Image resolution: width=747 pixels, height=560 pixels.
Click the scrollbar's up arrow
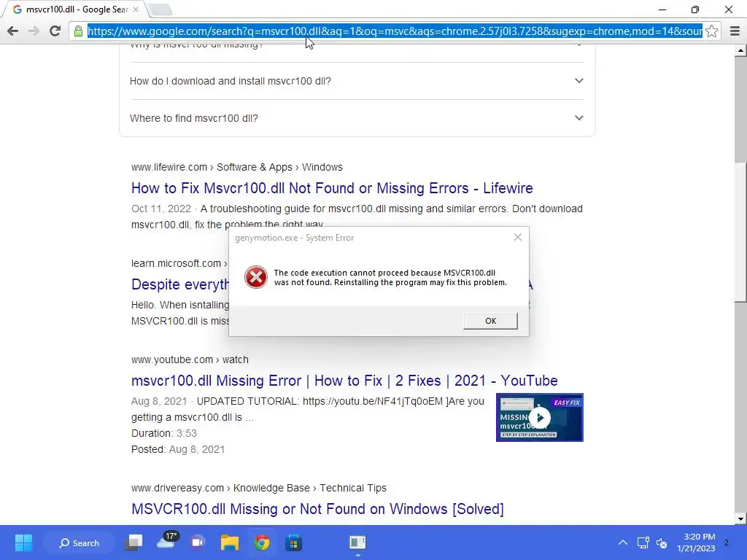(x=740, y=50)
